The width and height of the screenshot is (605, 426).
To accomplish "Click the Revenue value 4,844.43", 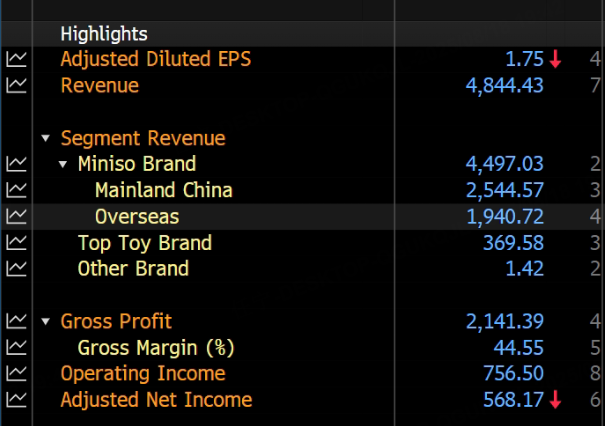I will click(505, 86).
